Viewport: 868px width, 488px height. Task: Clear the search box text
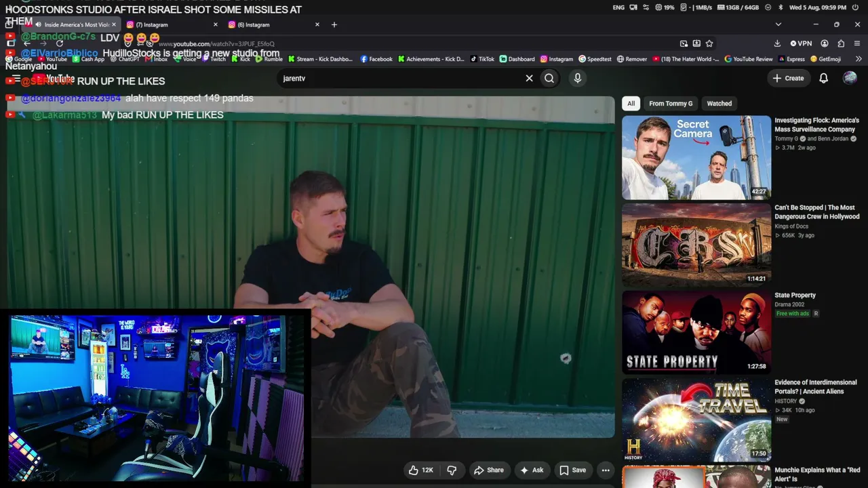coord(529,78)
